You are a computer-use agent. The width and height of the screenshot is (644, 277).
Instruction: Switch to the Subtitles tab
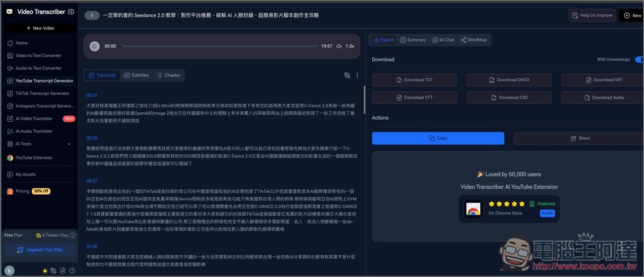(136, 75)
